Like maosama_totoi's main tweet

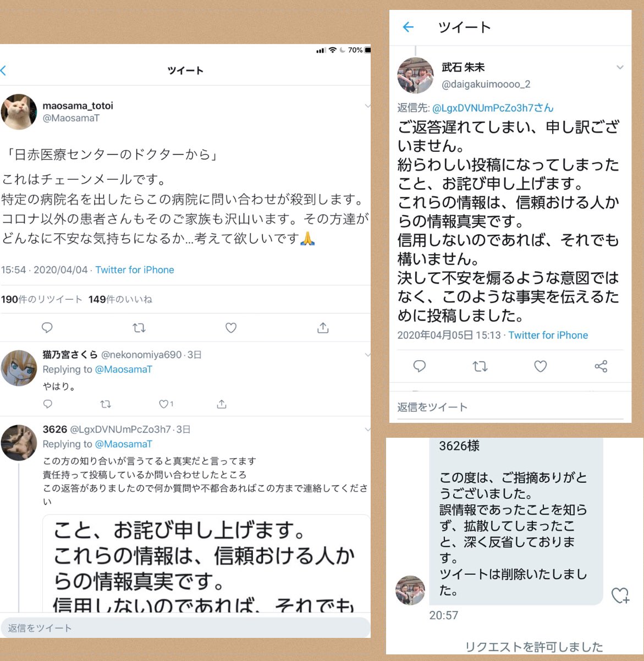point(231,328)
